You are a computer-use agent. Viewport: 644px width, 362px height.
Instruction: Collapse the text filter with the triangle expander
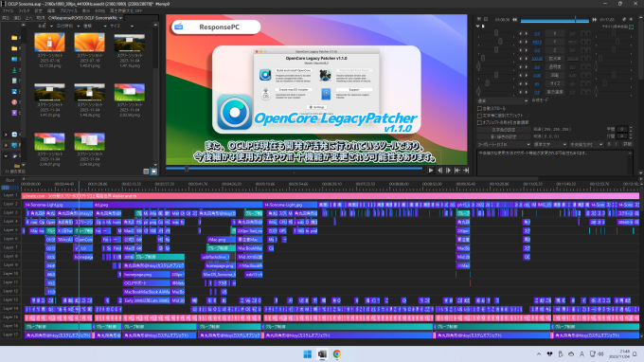(x=477, y=27)
